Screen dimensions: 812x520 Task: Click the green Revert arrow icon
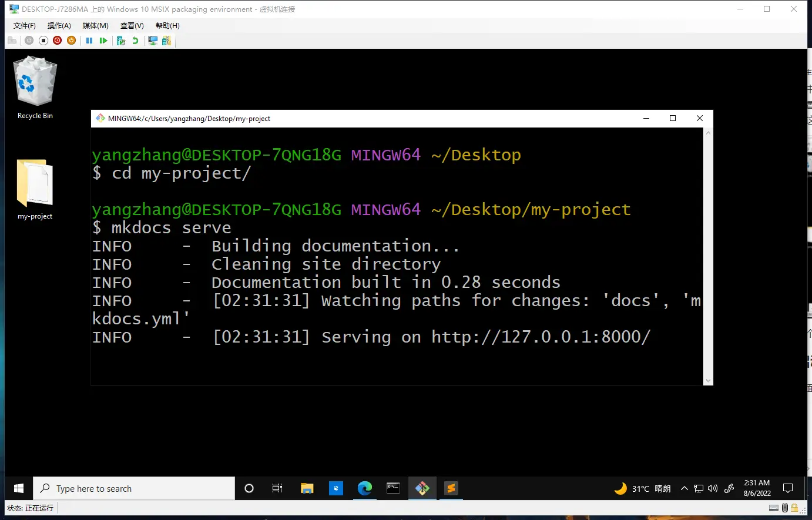(135, 41)
